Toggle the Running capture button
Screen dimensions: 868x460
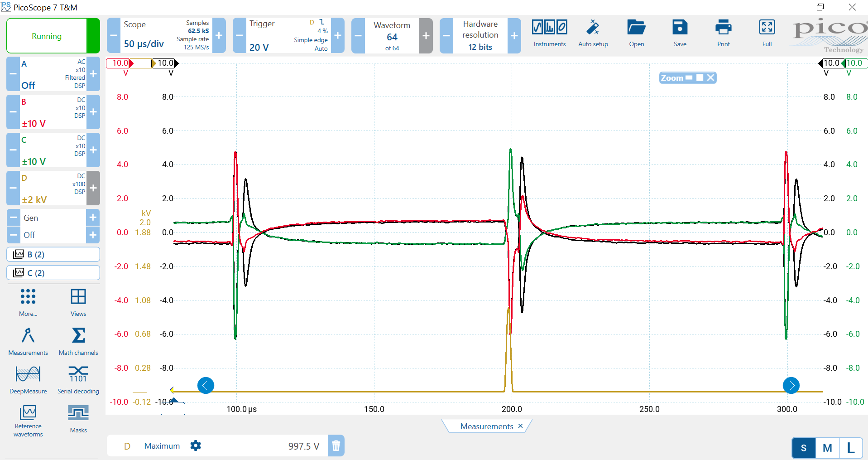(x=53, y=36)
